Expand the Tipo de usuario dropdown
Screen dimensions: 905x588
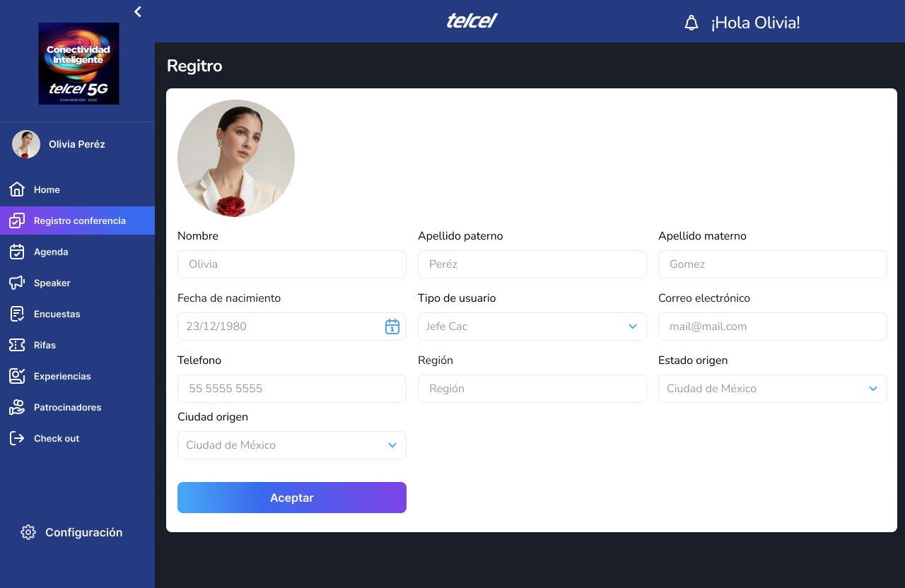pyautogui.click(x=632, y=327)
